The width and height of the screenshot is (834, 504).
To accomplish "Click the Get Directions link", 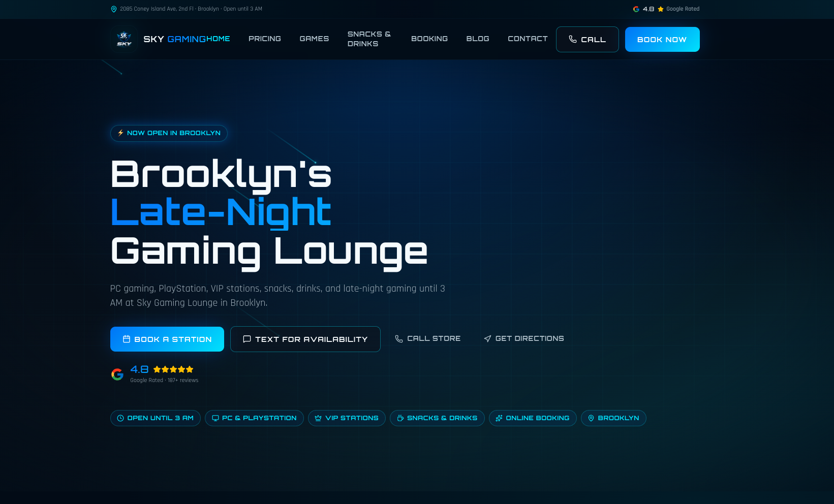I will tap(524, 338).
